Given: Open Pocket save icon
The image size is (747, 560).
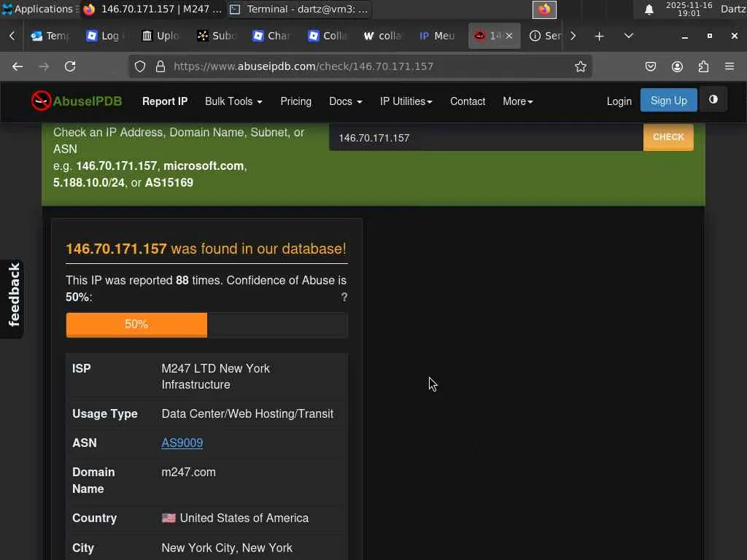Looking at the screenshot, I should click(x=650, y=66).
